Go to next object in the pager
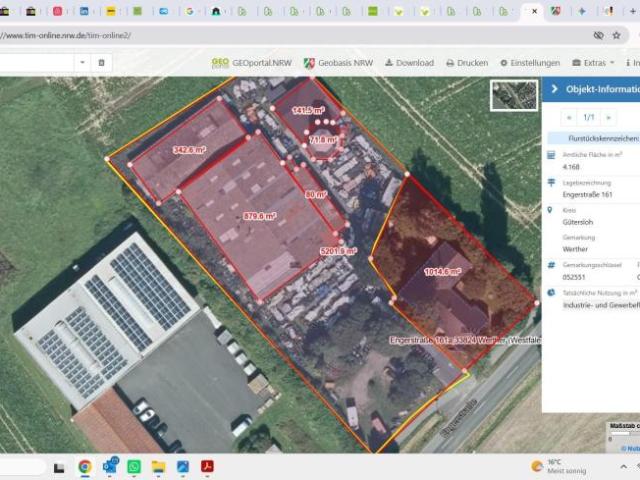Viewport: 640px width, 480px height. pyautogui.click(x=608, y=118)
